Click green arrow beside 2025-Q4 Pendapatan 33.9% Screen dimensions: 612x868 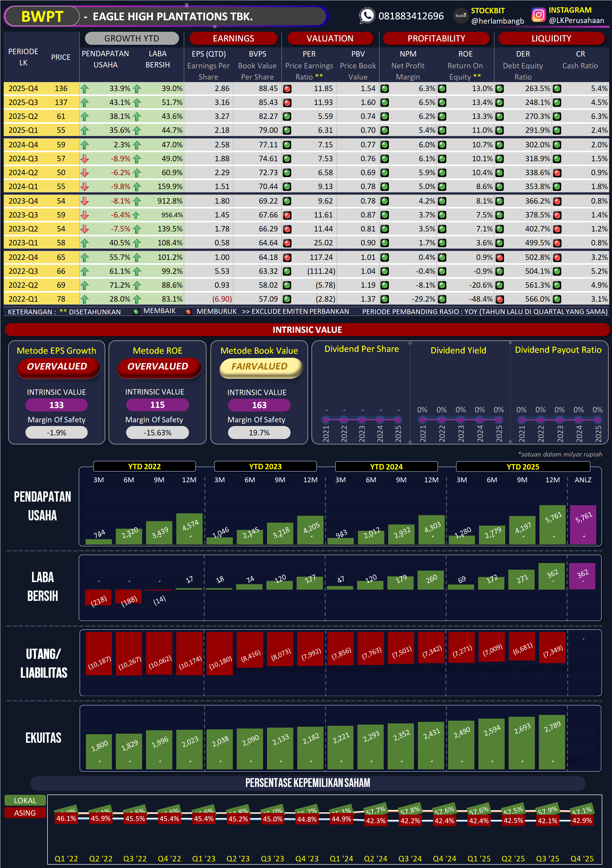[x=85, y=89]
